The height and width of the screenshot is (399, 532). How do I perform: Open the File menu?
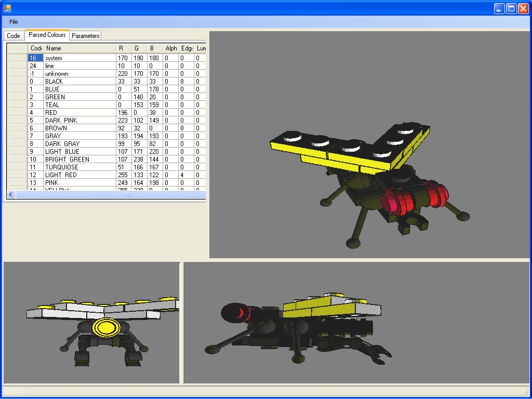coord(14,22)
